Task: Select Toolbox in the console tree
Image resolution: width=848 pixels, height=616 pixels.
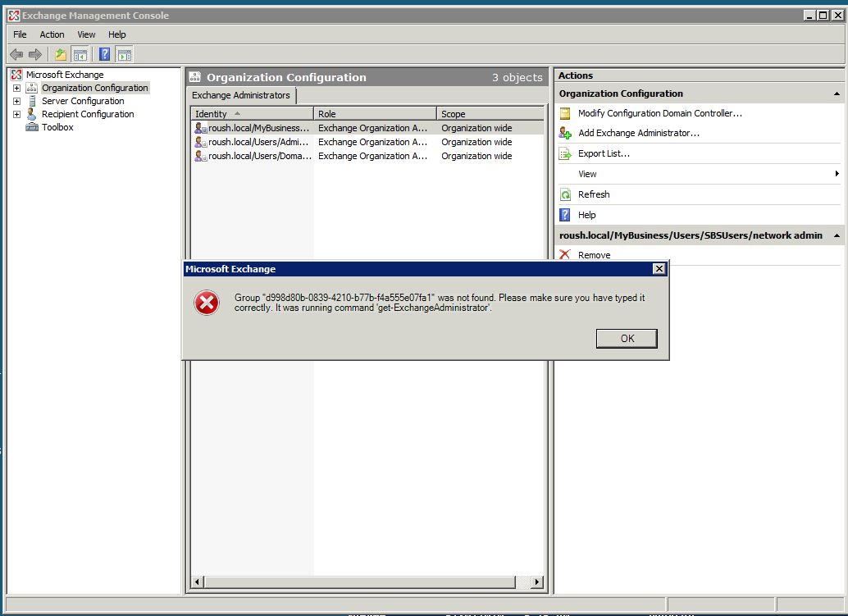Action: pyautogui.click(x=57, y=127)
